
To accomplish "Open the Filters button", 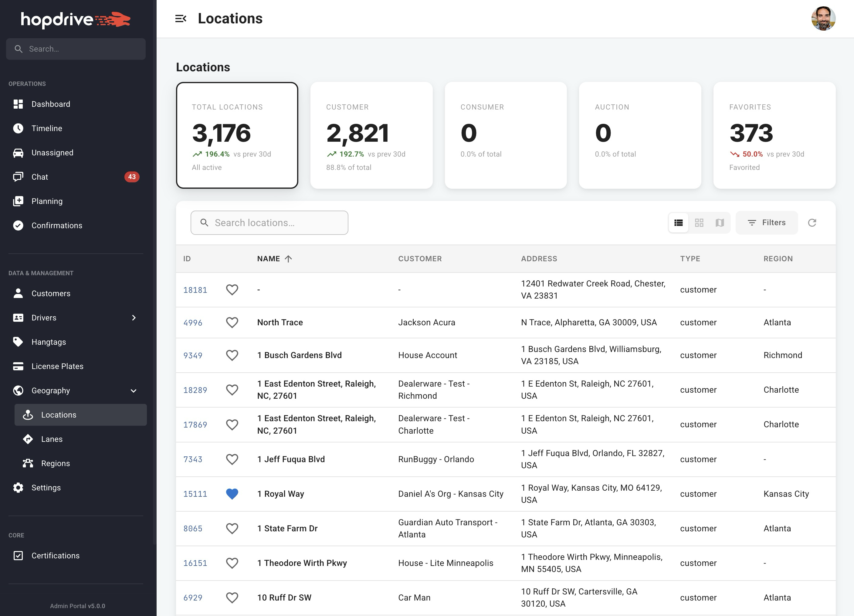I will 766,223.
